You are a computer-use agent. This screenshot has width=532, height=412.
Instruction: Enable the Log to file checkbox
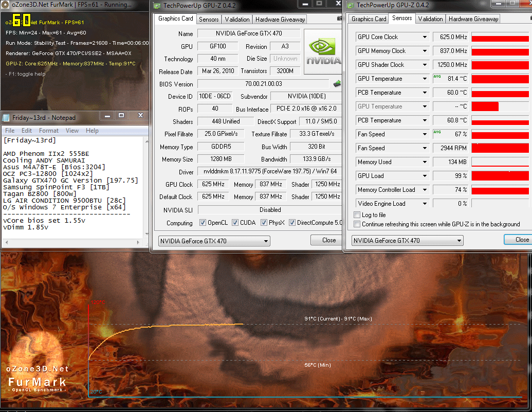[357, 214]
